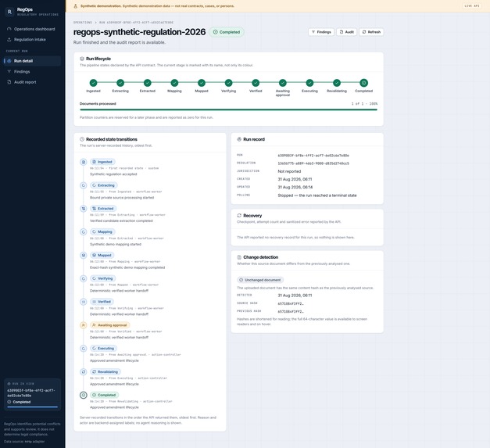Click the Operations breadcrumb link
The height and width of the screenshot is (448, 490).
pos(83,23)
